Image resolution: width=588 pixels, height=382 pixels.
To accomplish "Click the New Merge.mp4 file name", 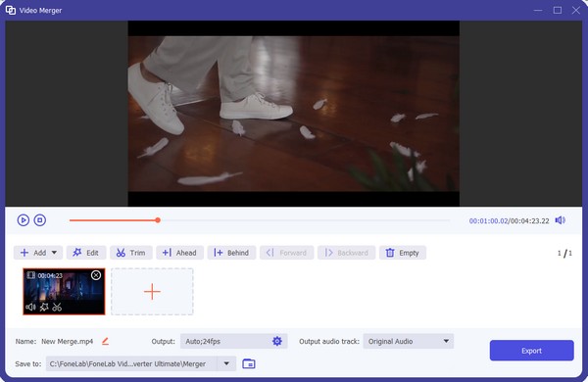I will [x=67, y=342].
